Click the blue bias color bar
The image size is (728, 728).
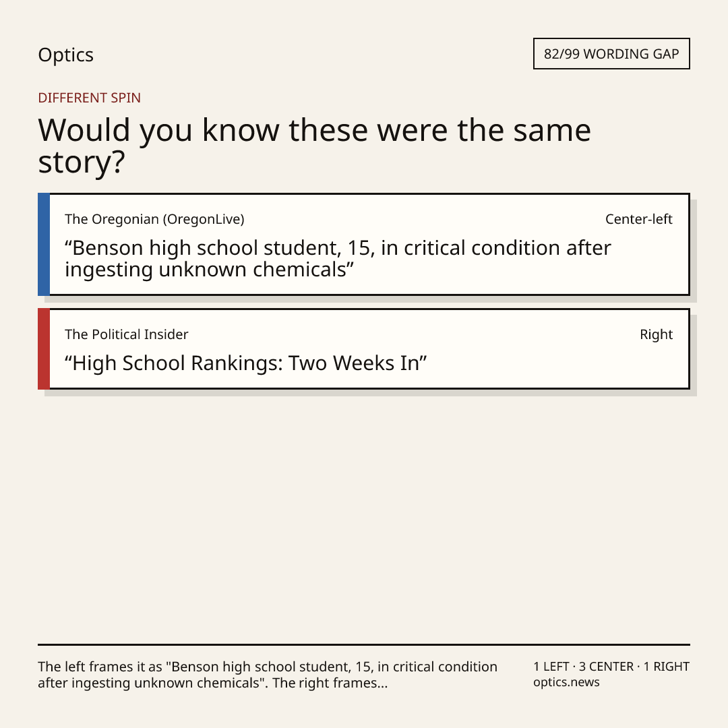point(44,244)
